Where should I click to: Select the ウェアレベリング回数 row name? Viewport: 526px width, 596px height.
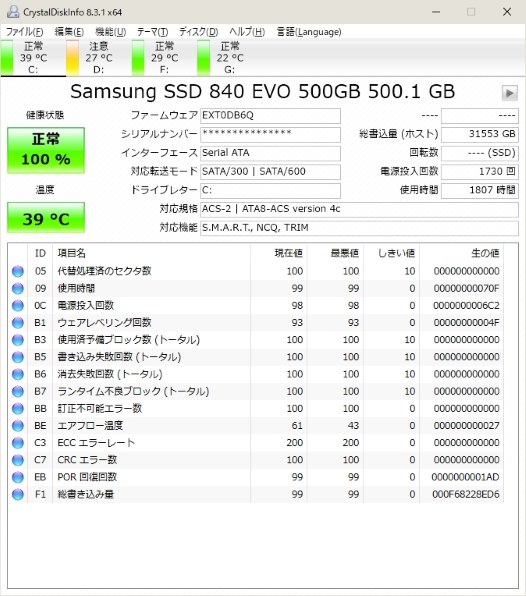click(104, 323)
